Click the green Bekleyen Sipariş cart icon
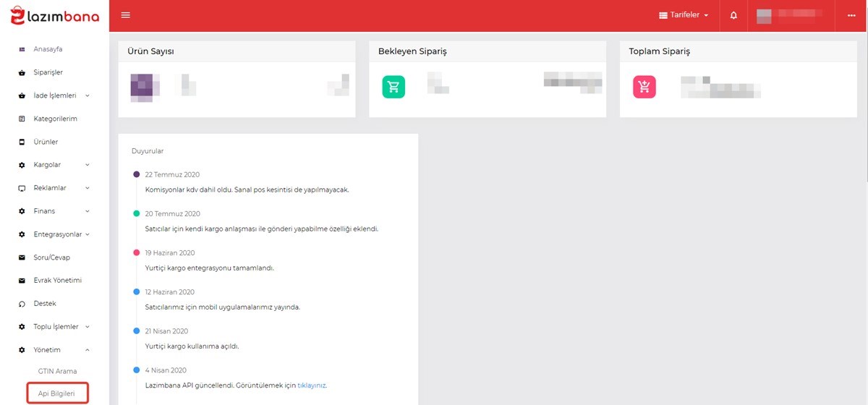Image resolution: width=868 pixels, height=405 pixels. (x=393, y=87)
